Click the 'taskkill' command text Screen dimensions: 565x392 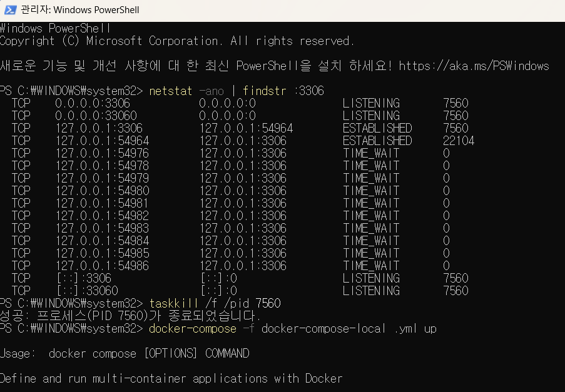pos(174,303)
